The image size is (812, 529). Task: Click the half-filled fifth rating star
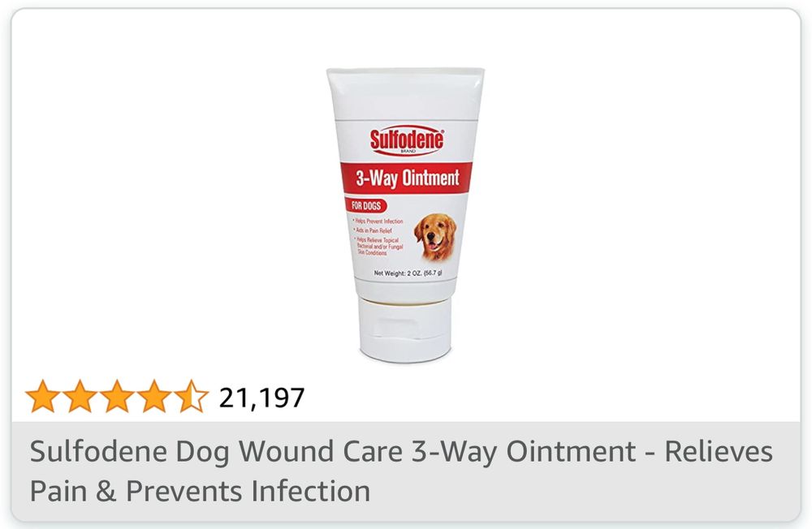pos(192,397)
